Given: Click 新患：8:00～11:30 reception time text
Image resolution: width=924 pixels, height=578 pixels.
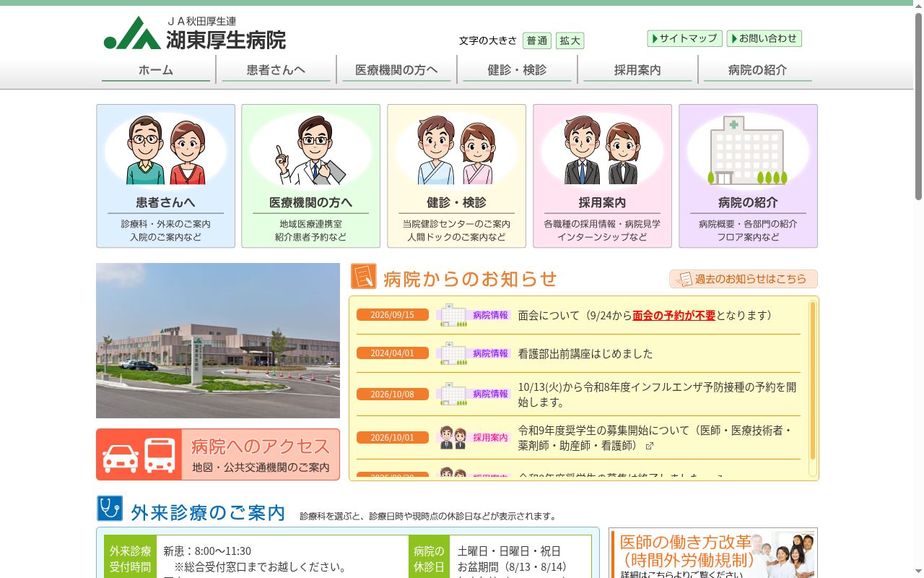Looking at the screenshot, I should point(207,551).
